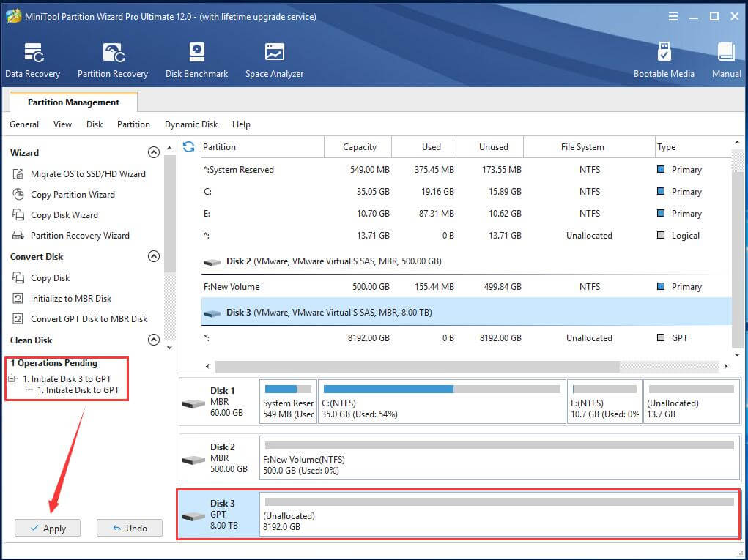The image size is (748, 560).
Task: Click the MiniTool app logo in title bar
Action: coord(13,16)
